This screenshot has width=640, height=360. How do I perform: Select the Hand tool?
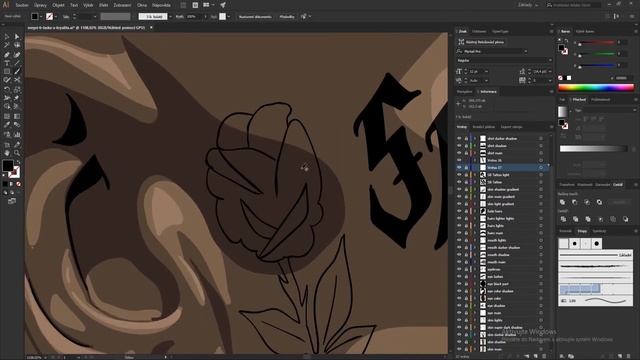(x=7, y=153)
